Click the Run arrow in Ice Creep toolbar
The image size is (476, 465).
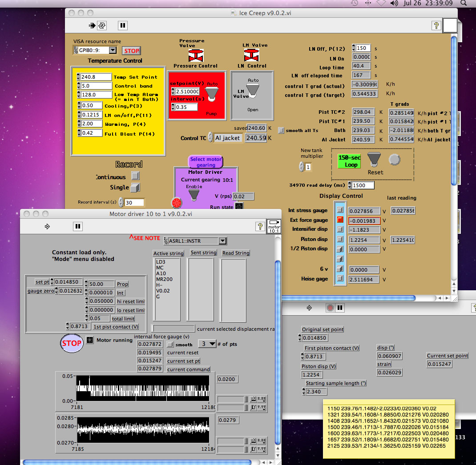tap(92, 25)
